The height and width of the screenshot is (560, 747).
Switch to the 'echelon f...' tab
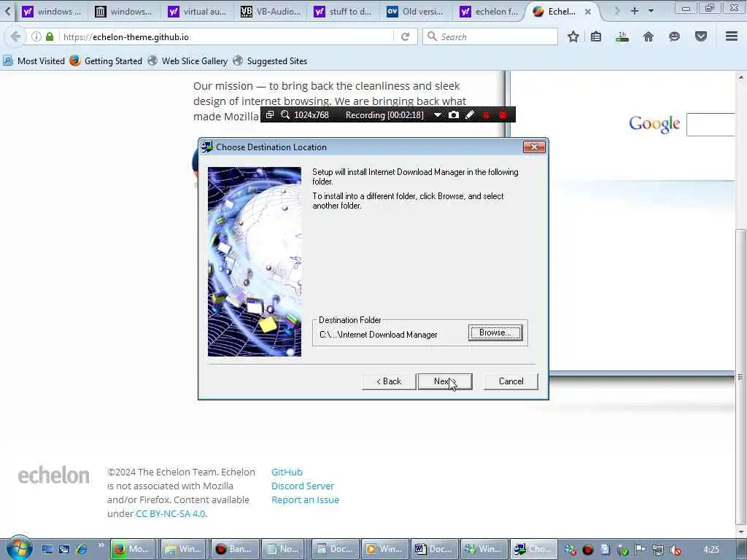click(489, 12)
